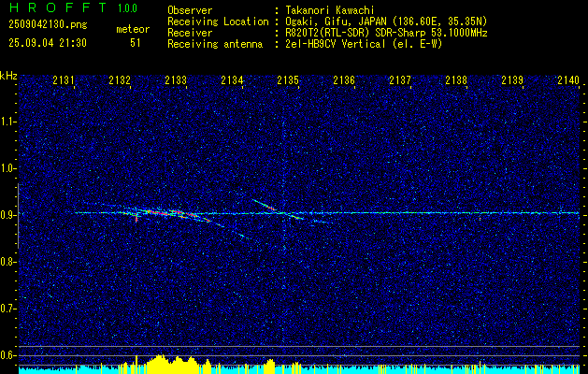Click the 2132 time axis marker
This screenshot has height=374, width=588.
point(120,79)
